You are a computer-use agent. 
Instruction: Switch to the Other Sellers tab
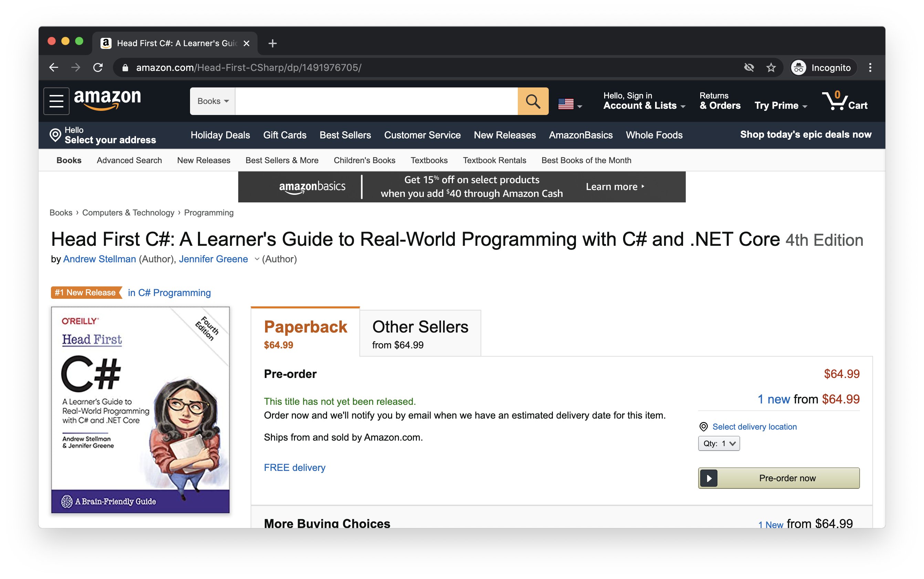[x=420, y=333]
